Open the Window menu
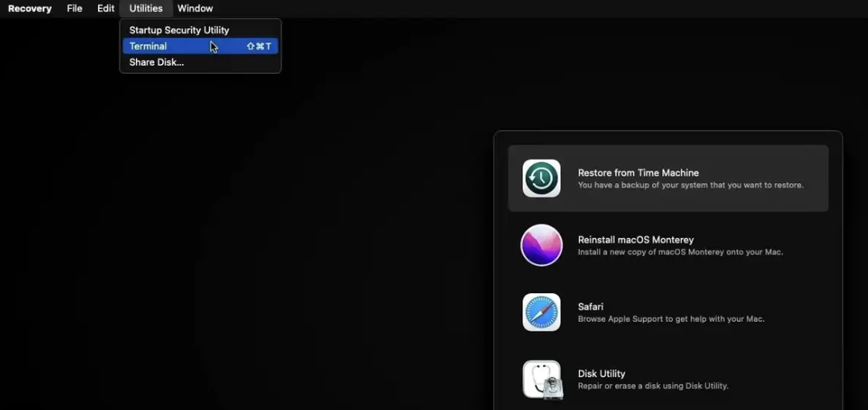 pos(195,8)
